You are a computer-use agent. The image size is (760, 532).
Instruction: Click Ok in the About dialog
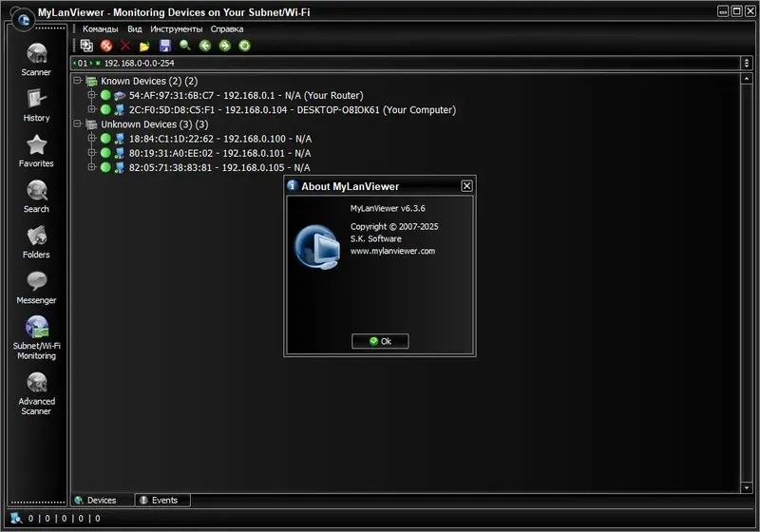(x=380, y=341)
